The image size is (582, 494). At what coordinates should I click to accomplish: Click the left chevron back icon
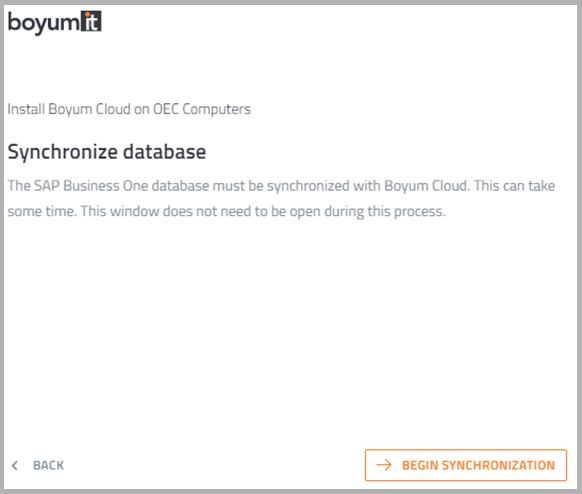(15, 465)
